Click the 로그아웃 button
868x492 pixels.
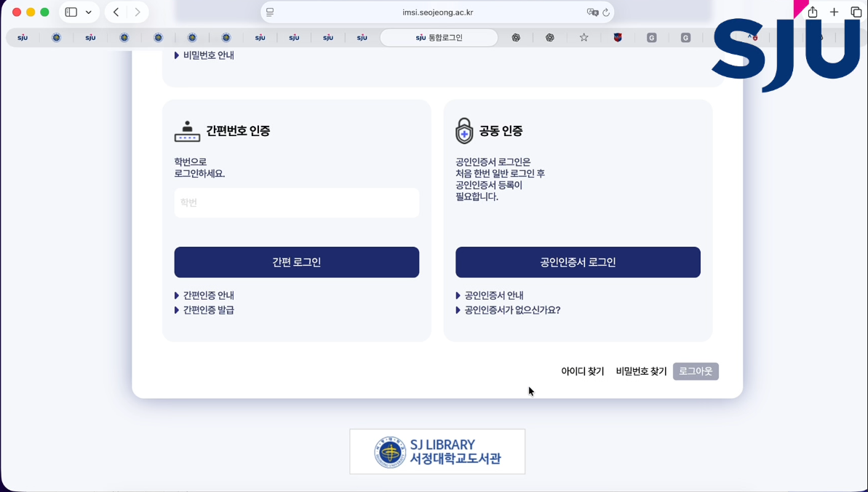point(696,371)
